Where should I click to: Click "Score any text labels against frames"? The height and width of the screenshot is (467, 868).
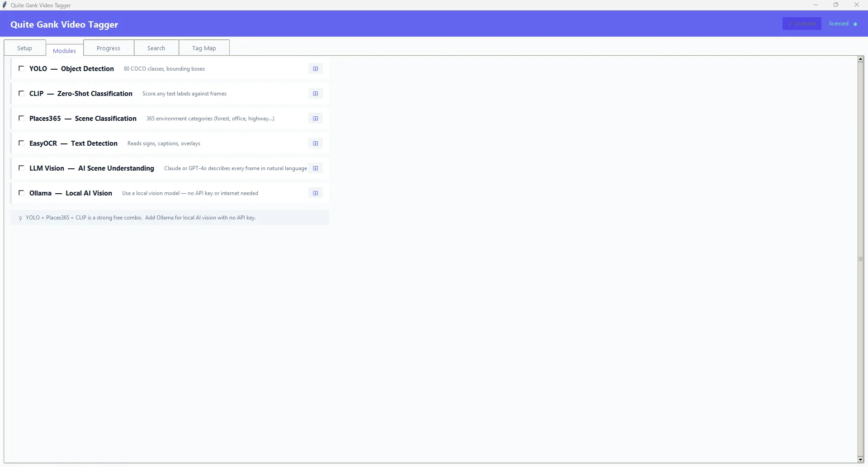[184, 94]
